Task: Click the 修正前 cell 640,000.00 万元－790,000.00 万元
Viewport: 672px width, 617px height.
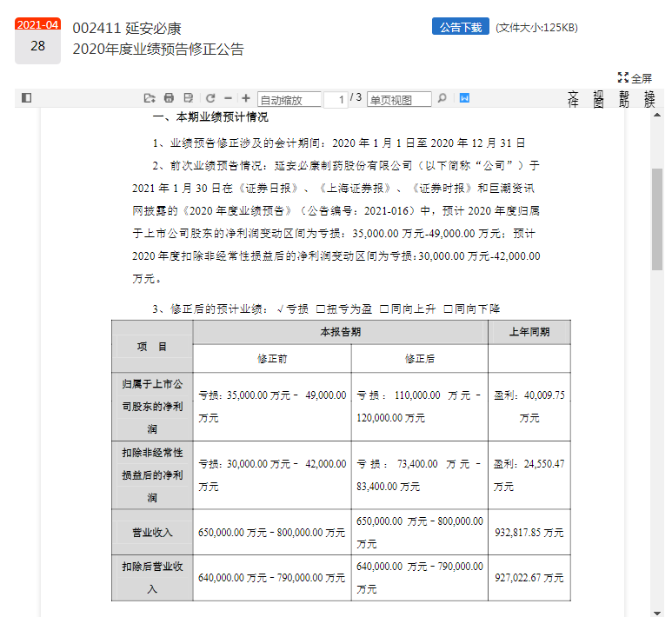Action: tap(272, 578)
